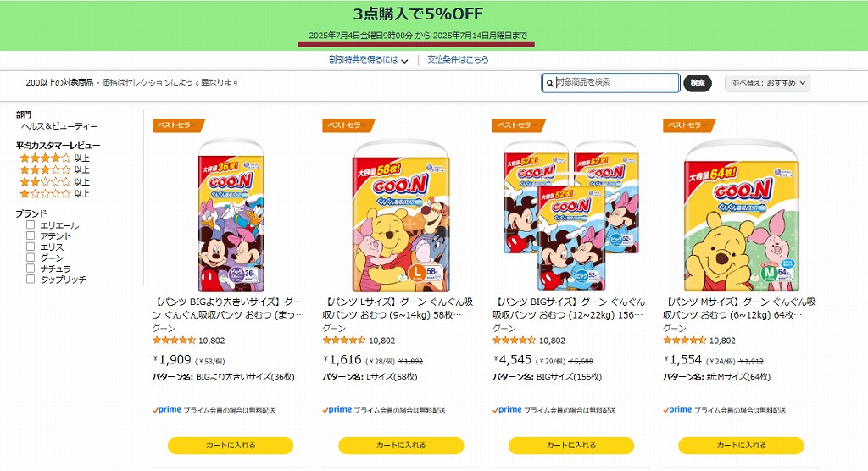Open the 【パンツ Mサイズ】 product title link
868x471 pixels.
tap(739, 308)
